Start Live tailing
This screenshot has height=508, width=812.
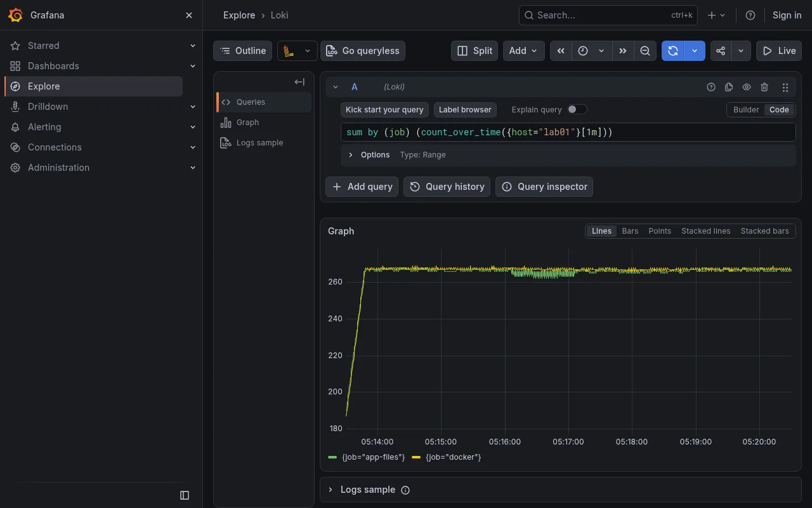coord(779,51)
